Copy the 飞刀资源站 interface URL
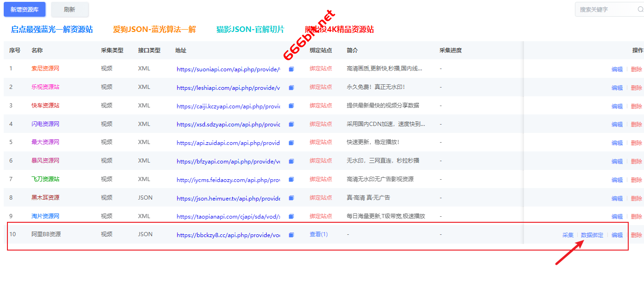The height and width of the screenshot is (295, 644). click(x=291, y=180)
